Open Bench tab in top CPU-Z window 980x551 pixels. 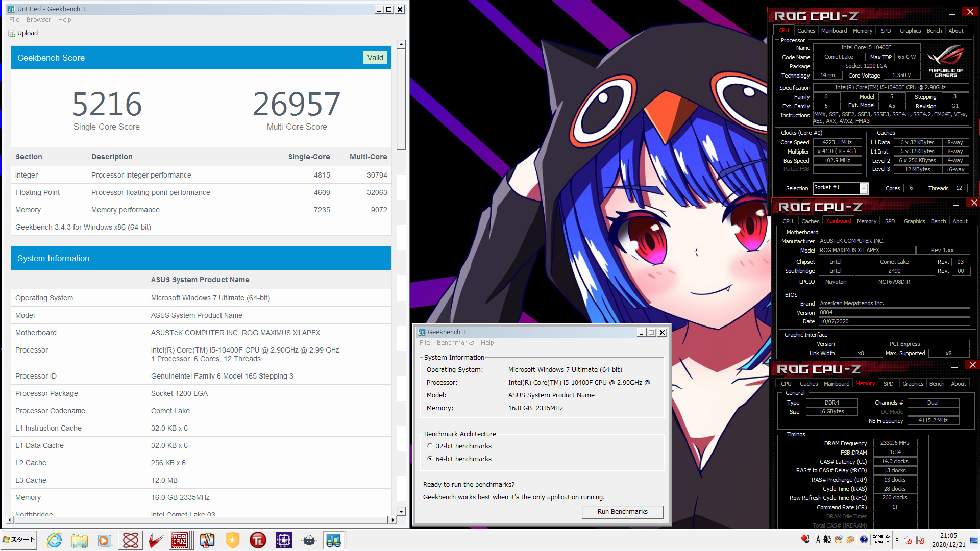pos(935,31)
